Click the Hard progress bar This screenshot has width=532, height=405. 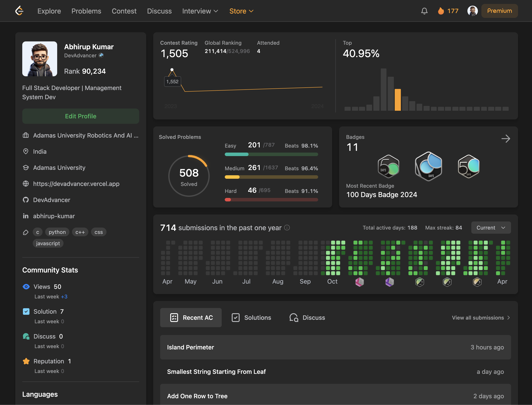(271, 200)
